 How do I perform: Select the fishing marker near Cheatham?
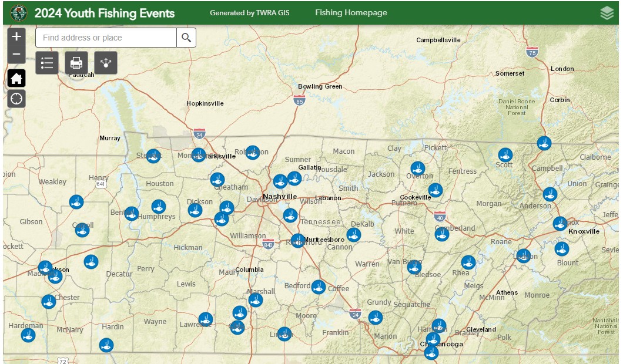point(217,180)
